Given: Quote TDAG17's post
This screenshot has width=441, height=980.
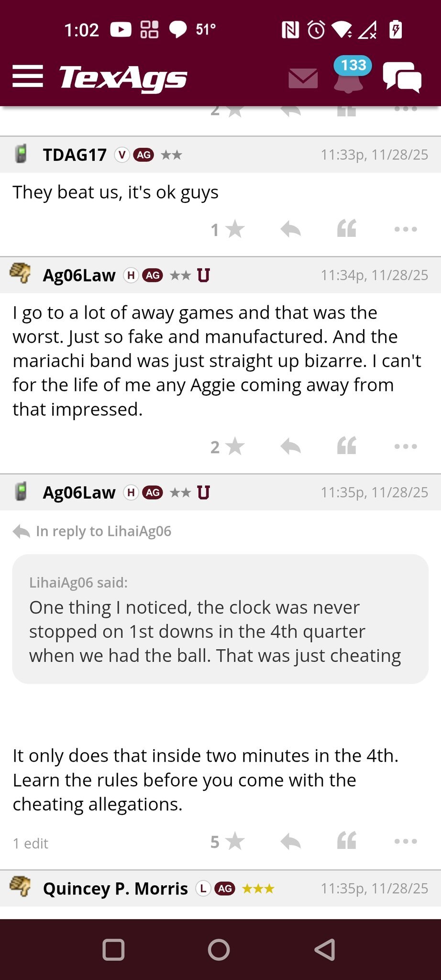Looking at the screenshot, I should [347, 229].
